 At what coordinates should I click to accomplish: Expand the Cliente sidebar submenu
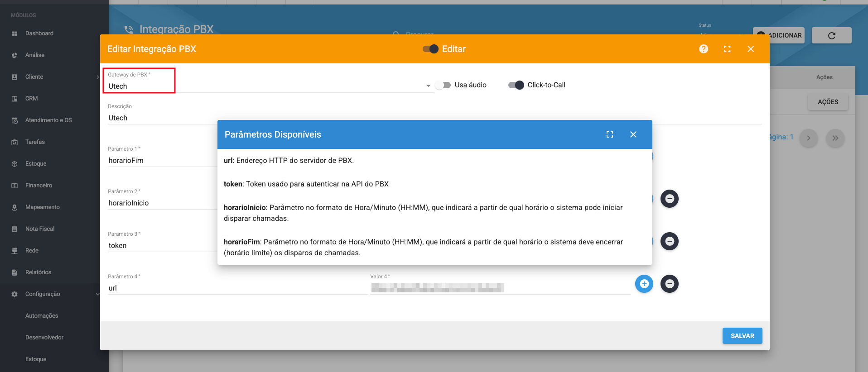[97, 77]
